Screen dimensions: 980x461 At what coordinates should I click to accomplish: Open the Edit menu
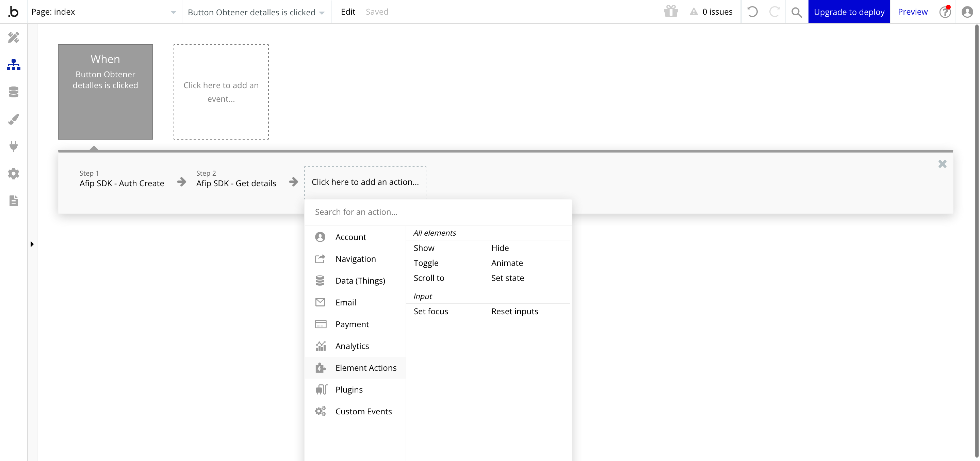pos(348,12)
